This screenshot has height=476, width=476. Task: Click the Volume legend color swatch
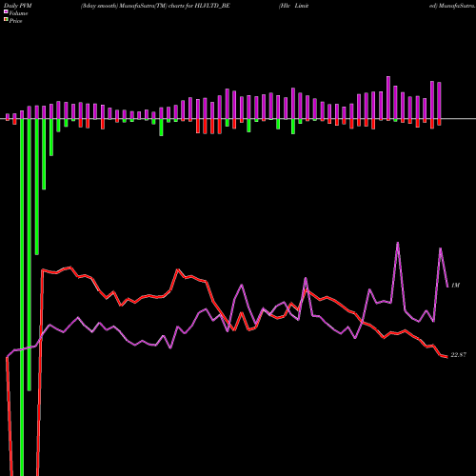point(6,11)
